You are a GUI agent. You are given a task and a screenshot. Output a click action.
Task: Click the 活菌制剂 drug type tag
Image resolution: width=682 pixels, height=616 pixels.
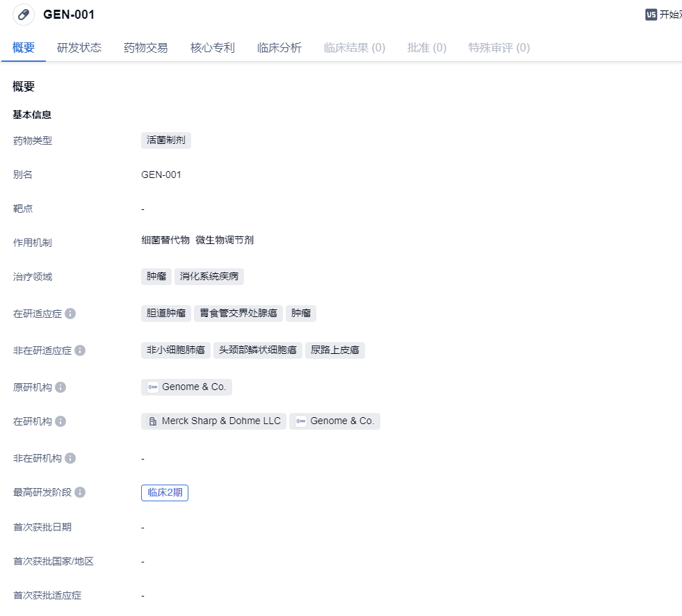click(x=166, y=140)
